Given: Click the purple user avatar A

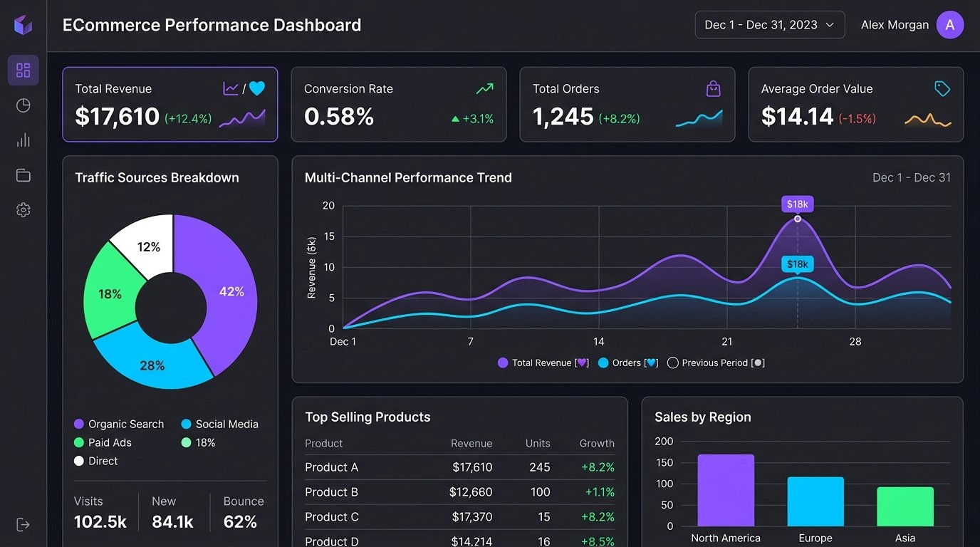Looking at the screenshot, I should pos(950,25).
